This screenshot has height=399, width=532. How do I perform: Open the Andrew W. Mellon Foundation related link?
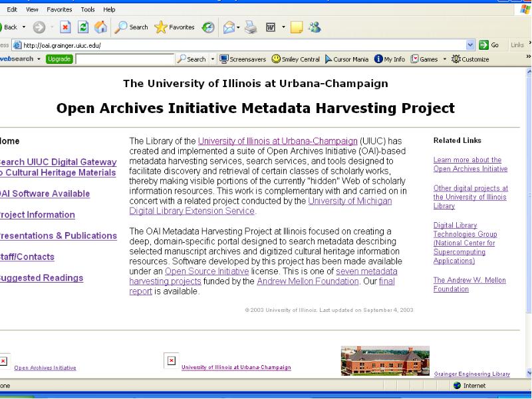[x=469, y=285]
